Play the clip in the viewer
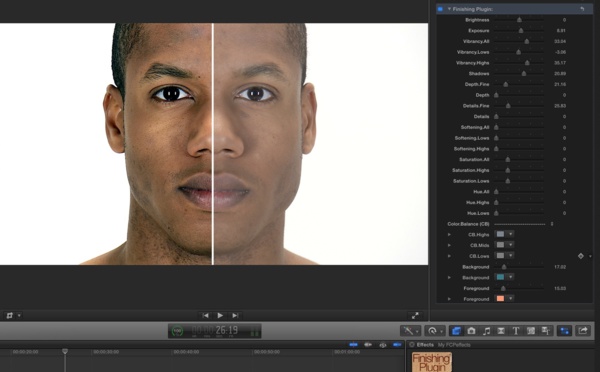The width and height of the screenshot is (600, 372). (220, 315)
